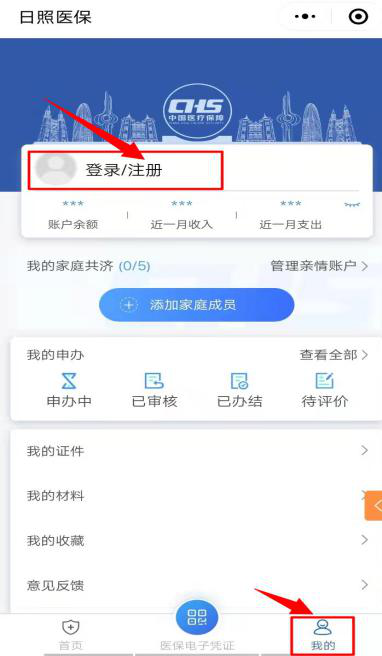Open the 医保电子凭证 QR code button

(x=197, y=617)
